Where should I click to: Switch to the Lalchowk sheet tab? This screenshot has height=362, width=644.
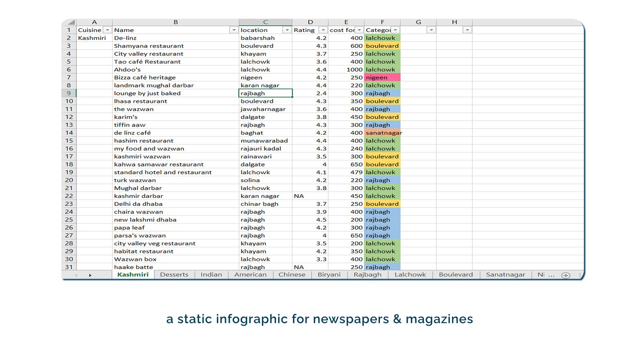click(x=410, y=275)
